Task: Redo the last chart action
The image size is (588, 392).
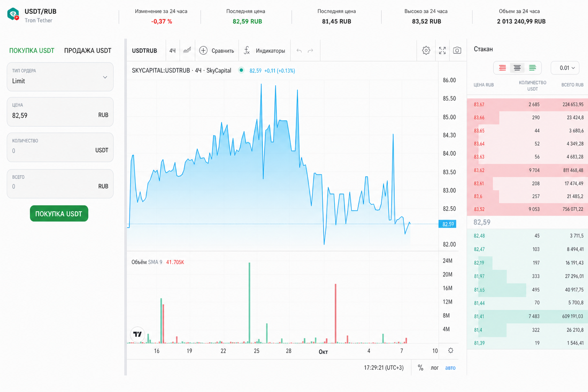Action: pyautogui.click(x=310, y=51)
